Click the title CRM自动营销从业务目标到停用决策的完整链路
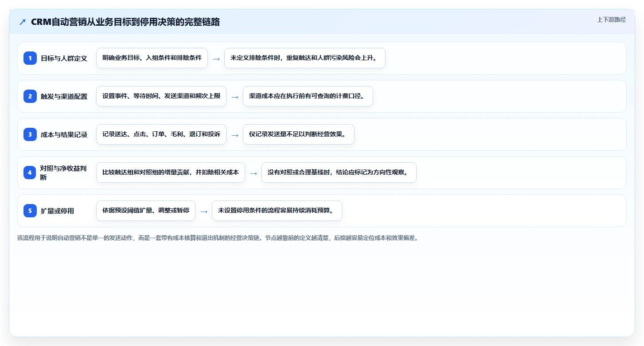Viewport: 644px width, 346px height. pyautogui.click(x=125, y=22)
